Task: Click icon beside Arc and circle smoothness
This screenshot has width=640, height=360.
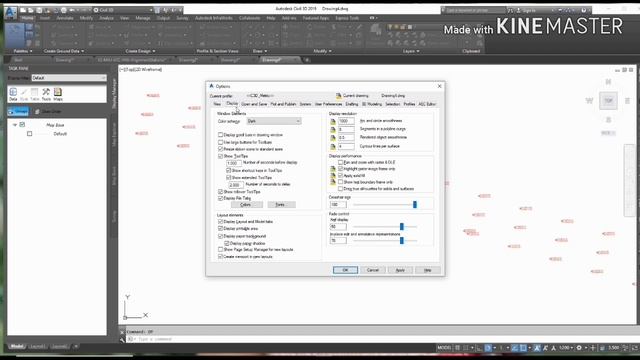Action: [x=333, y=121]
